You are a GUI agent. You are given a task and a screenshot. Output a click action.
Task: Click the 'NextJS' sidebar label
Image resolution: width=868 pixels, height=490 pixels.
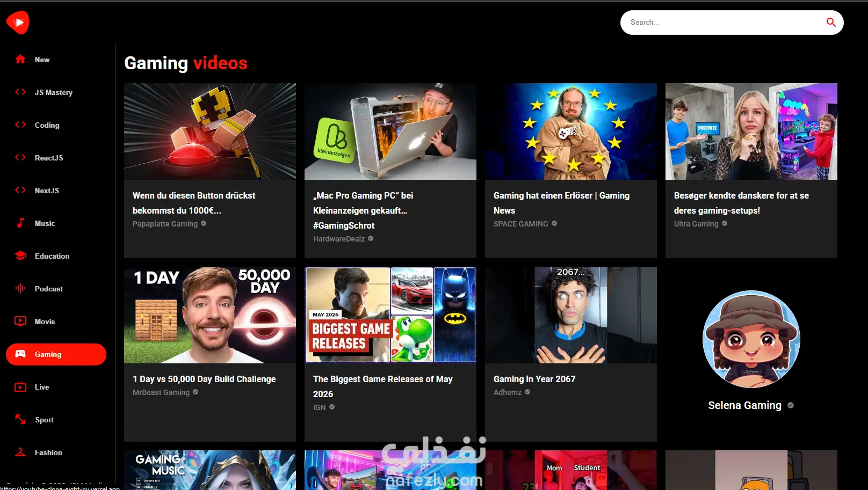pyautogui.click(x=47, y=191)
